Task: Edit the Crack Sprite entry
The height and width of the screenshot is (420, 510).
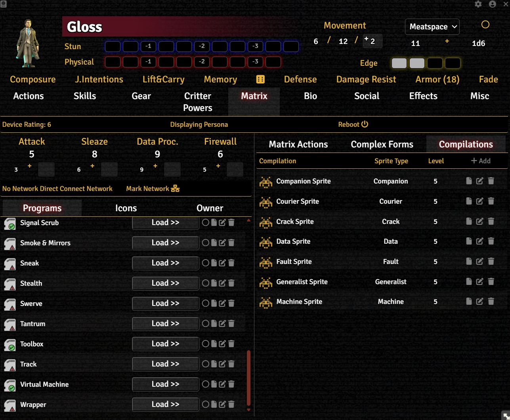Action: [479, 221]
